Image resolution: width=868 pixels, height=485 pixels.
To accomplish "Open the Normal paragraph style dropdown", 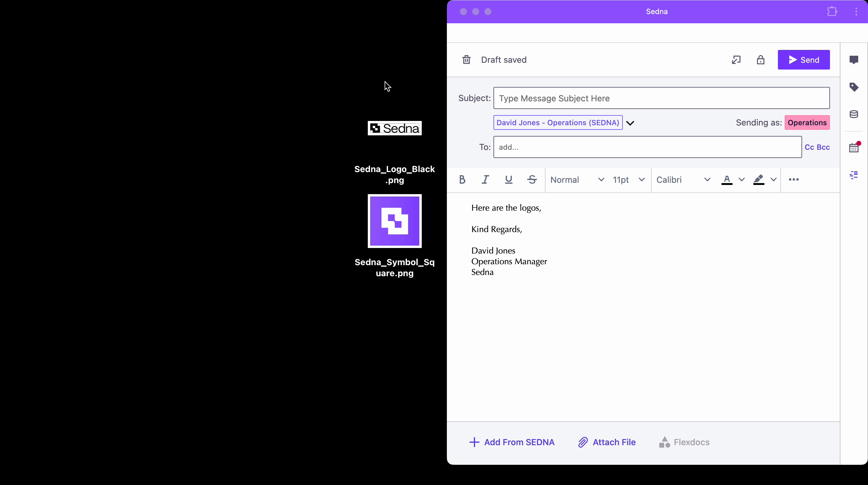I will coord(577,180).
